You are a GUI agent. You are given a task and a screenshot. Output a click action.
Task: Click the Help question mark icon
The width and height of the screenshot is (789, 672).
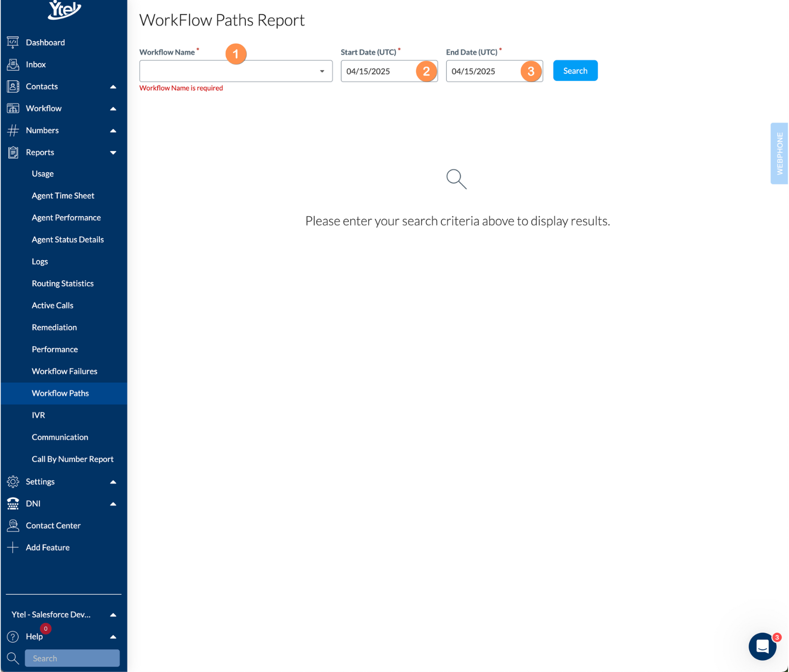(x=13, y=636)
